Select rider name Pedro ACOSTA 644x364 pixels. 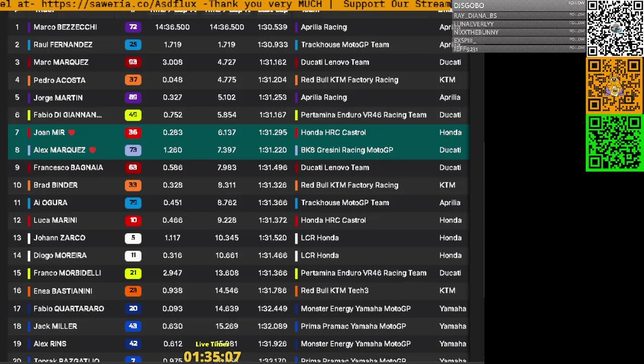point(60,80)
